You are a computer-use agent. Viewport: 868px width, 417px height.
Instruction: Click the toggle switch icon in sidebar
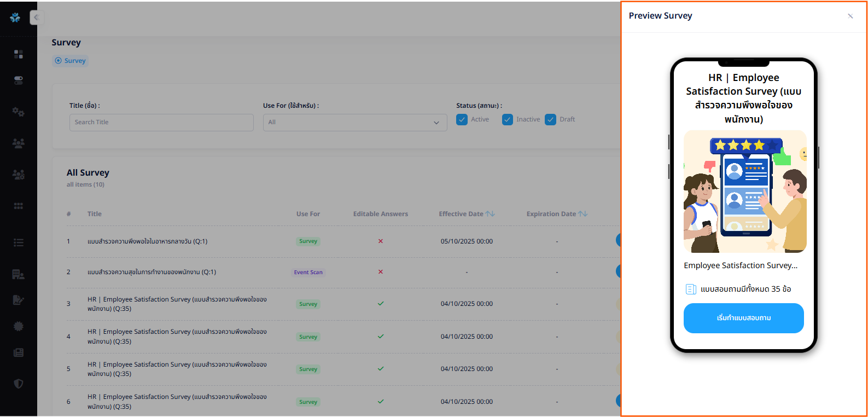pyautogui.click(x=19, y=80)
